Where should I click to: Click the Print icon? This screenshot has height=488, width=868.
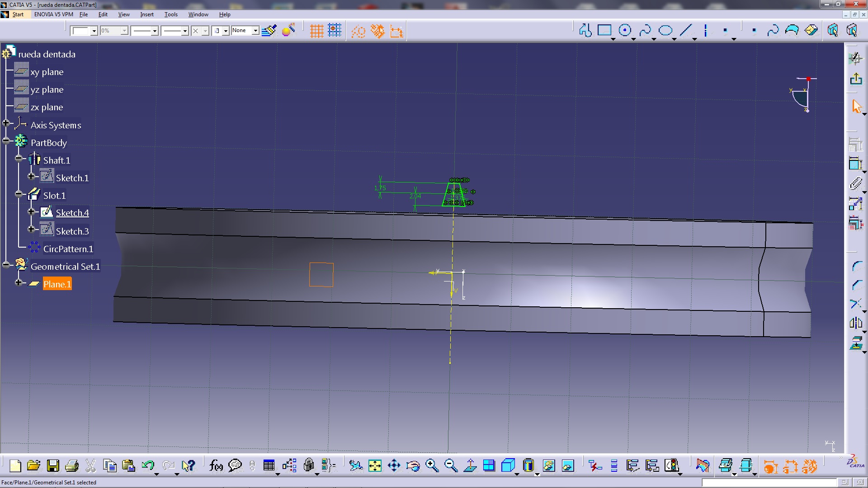point(72,465)
